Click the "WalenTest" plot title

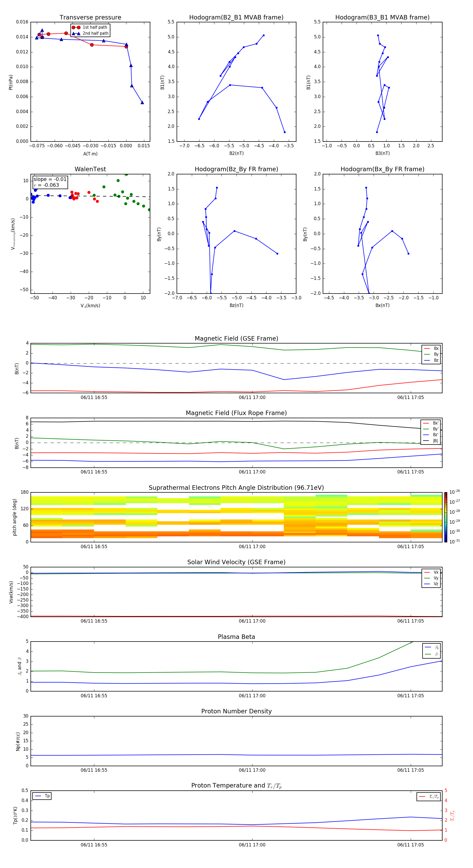(90, 169)
